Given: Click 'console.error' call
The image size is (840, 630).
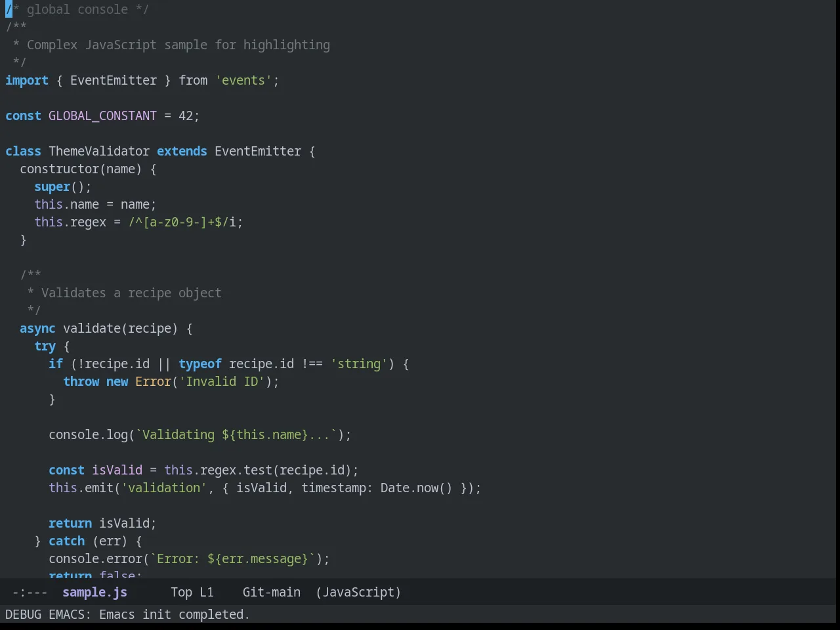Looking at the screenshot, I should (x=95, y=558).
